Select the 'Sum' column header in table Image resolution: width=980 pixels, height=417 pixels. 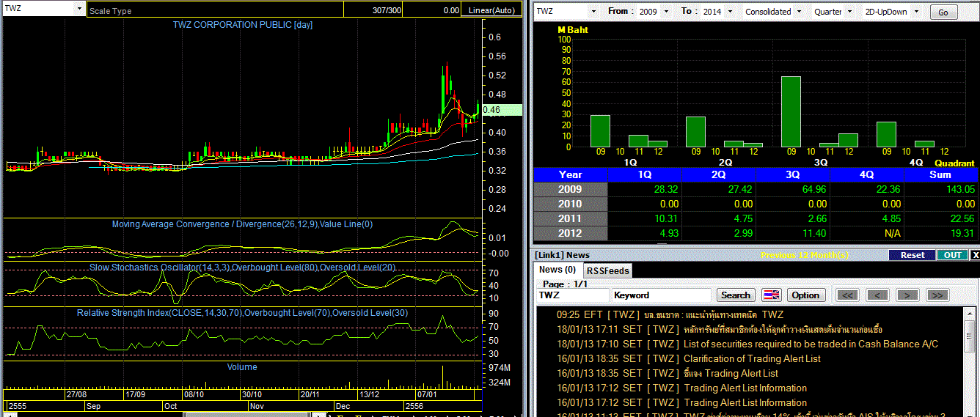tap(941, 174)
